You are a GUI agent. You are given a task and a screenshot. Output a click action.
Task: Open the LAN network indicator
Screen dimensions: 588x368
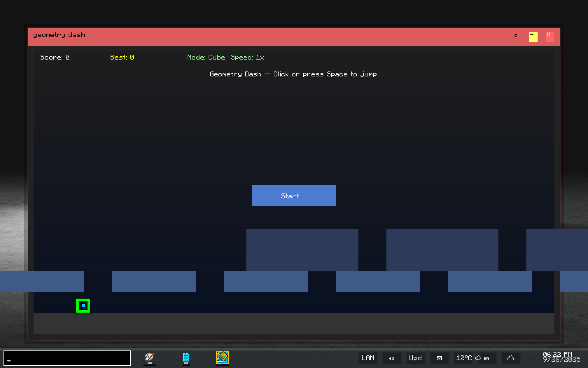[367, 358]
